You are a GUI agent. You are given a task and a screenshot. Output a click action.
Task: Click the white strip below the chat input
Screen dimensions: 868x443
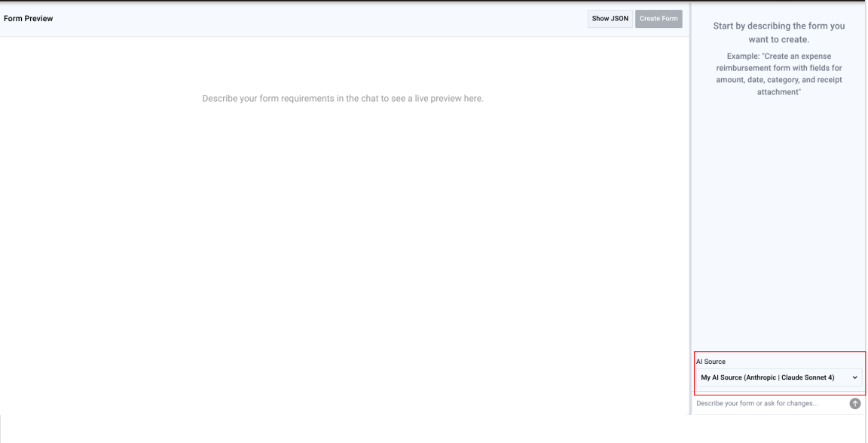click(x=778, y=428)
